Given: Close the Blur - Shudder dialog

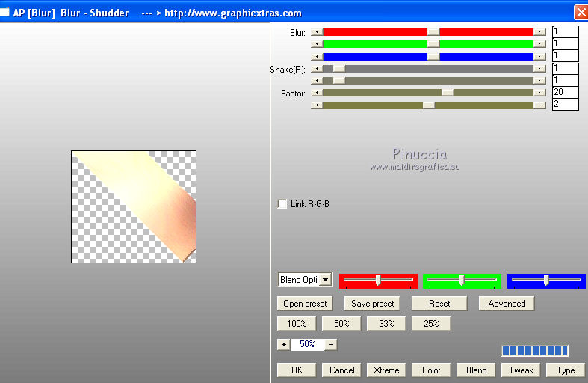Looking at the screenshot, I should [x=581, y=13].
